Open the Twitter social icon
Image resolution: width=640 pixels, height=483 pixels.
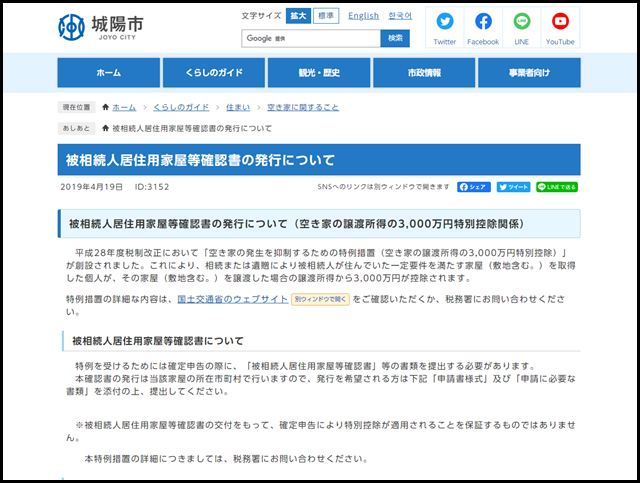[444, 22]
